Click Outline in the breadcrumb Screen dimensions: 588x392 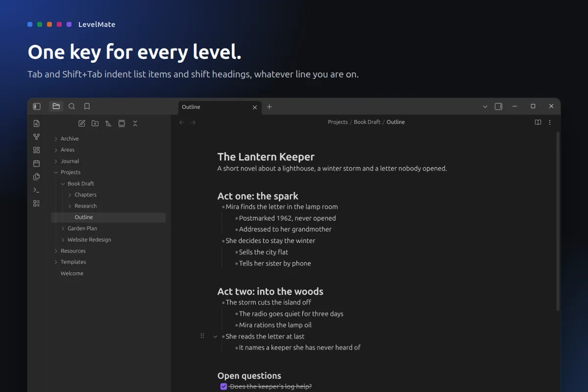(x=395, y=122)
